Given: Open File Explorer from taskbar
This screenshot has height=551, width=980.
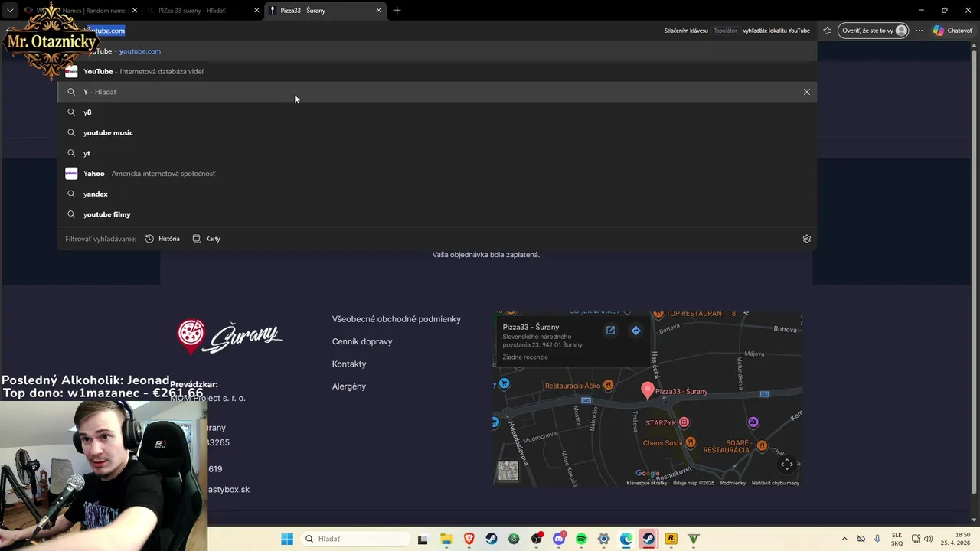Looking at the screenshot, I should coord(446,539).
